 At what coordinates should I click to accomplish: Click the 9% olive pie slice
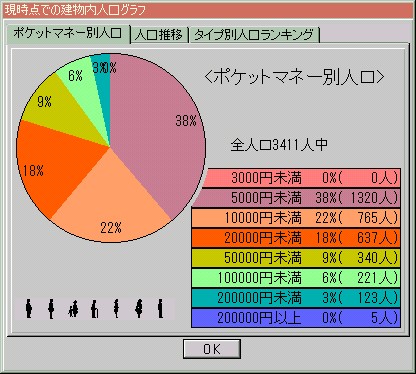[x=67, y=110]
